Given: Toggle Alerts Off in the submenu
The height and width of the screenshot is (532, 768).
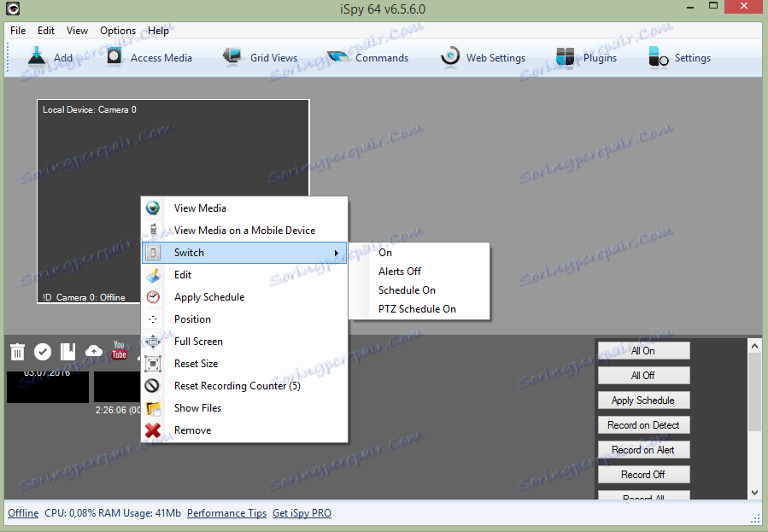Looking at the screenshot, I should 419,272.
